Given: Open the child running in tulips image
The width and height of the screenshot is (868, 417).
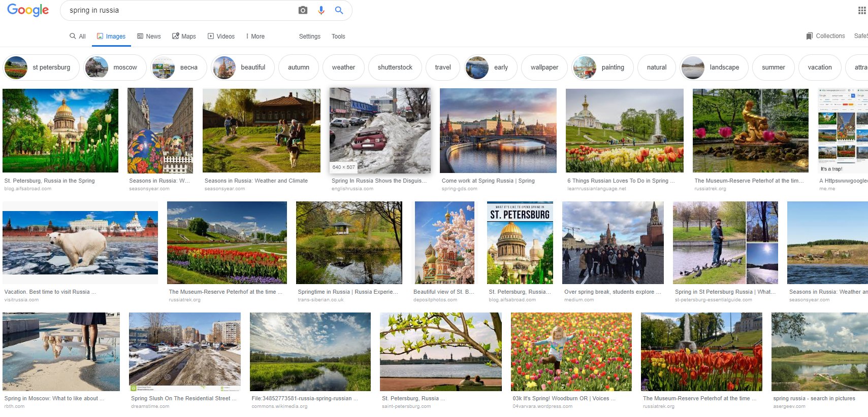Looking at the screenshot, I should point(571,352).
